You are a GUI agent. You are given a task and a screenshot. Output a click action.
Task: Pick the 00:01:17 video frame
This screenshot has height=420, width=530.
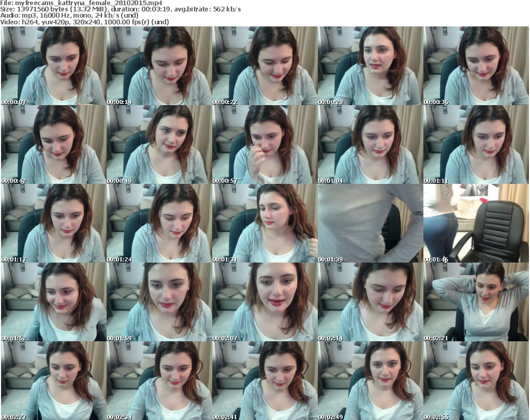click(x=53, y=223)
